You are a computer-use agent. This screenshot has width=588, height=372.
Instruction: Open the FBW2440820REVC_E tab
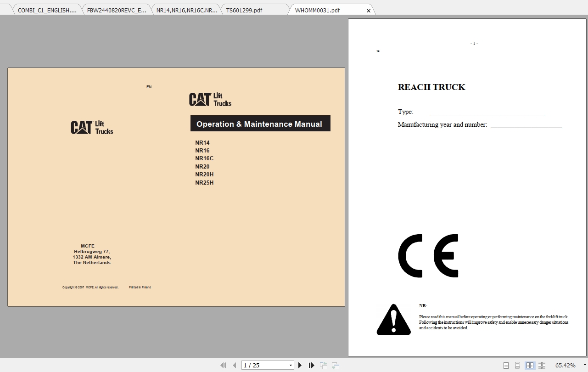[x=117, y=10]
